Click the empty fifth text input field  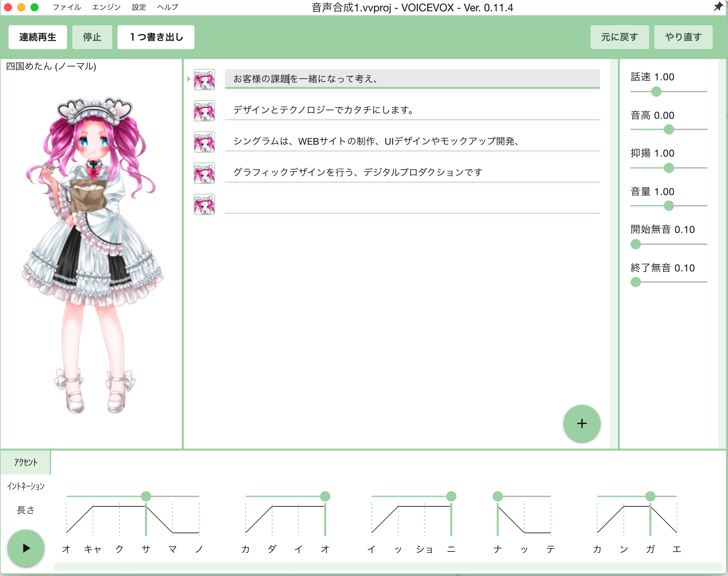[x=412, y=204]
